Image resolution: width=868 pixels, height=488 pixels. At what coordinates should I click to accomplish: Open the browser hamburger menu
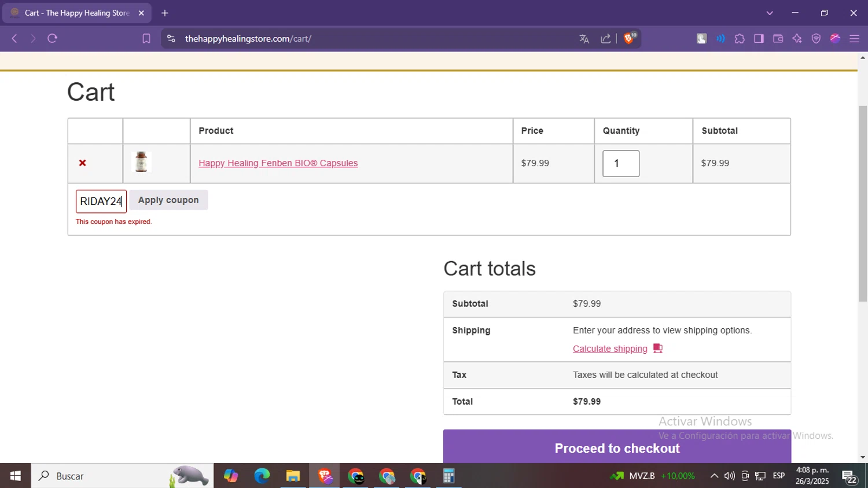[x=854, y=39]
